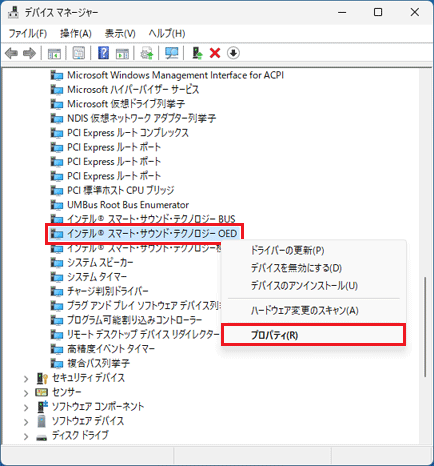Click the device icon beside PCI 標準ホスト CPU ブリッジ
The image size is (434, 466).
(57, 191)
